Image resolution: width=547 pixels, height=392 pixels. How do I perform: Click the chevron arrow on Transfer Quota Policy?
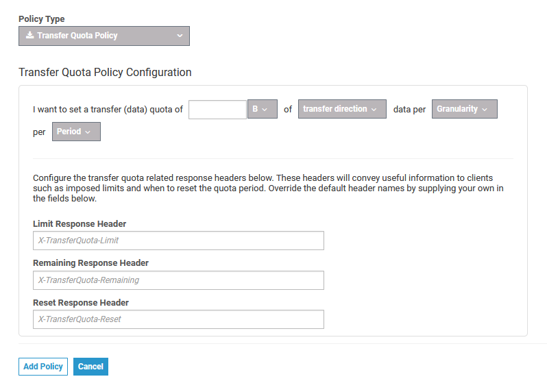(180, 36)
